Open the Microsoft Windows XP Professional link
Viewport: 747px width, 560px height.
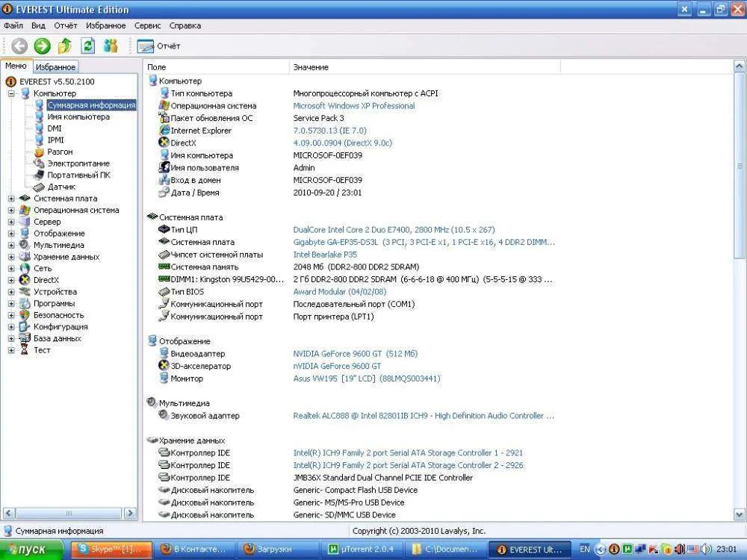354,106
